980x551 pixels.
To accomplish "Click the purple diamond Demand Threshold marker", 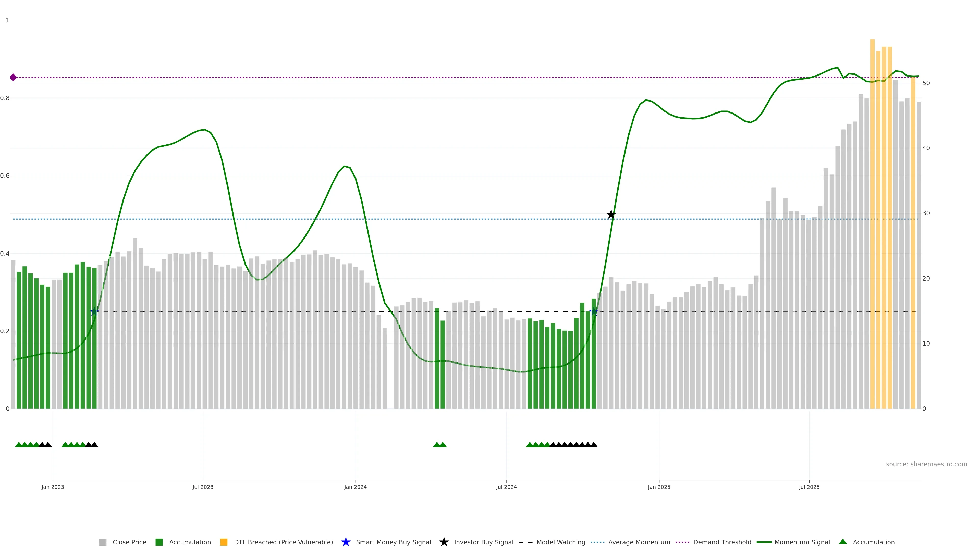I will pyautogui.click(x=13, y=77).
